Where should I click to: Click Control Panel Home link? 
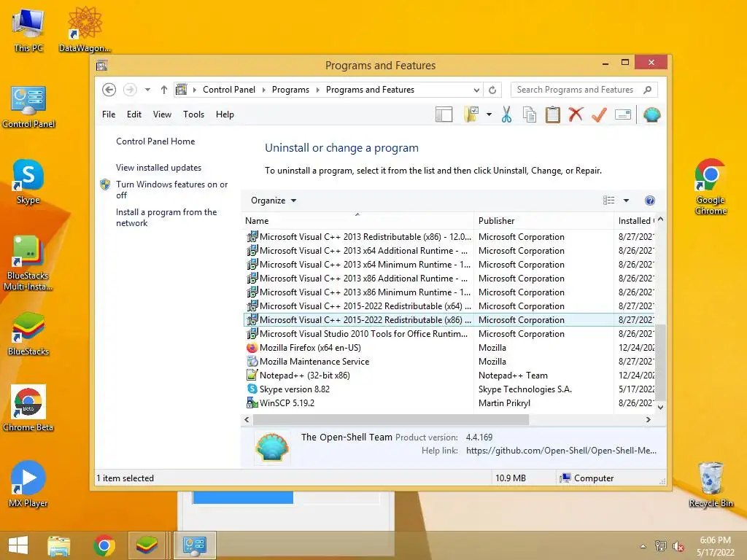pyautogui.click(x=155, y=141)
